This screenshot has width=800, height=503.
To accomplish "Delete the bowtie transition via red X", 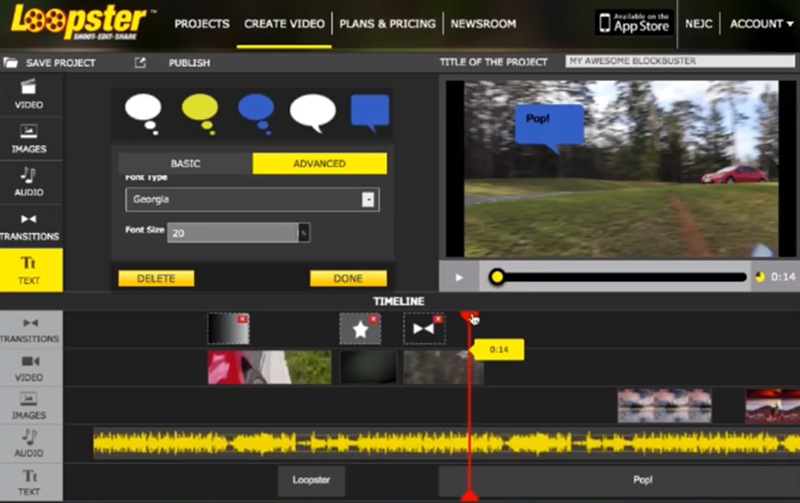I will (x=438, y=319).
